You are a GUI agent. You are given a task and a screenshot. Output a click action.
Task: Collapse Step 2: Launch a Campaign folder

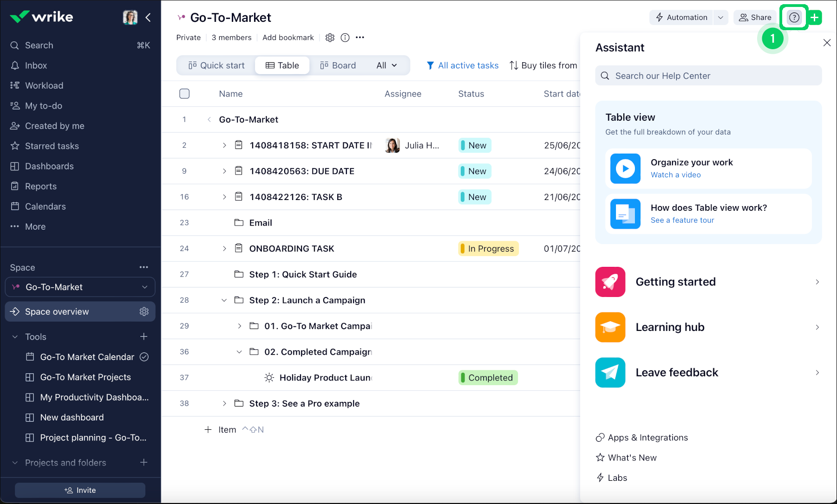(x=224, y=300)
